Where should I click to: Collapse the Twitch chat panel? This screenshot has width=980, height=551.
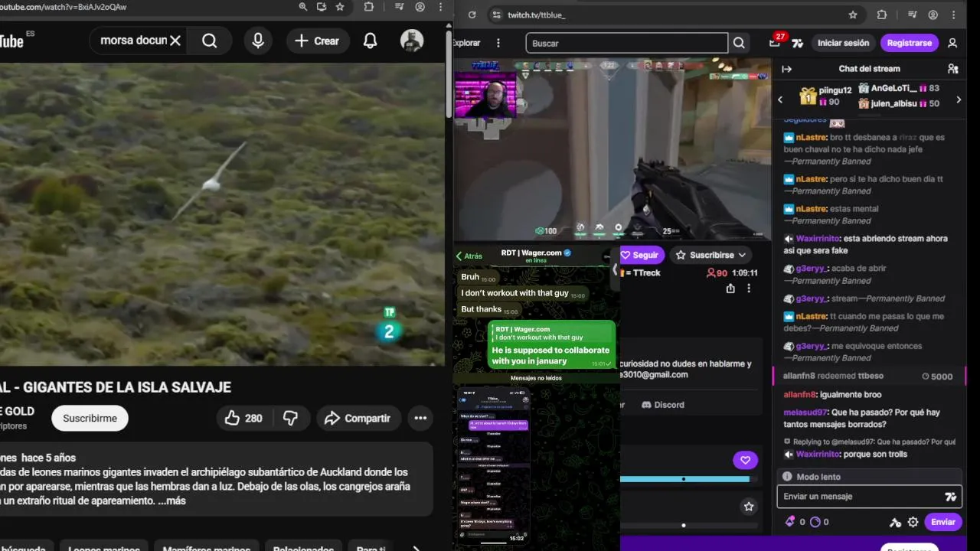point(786,69)
